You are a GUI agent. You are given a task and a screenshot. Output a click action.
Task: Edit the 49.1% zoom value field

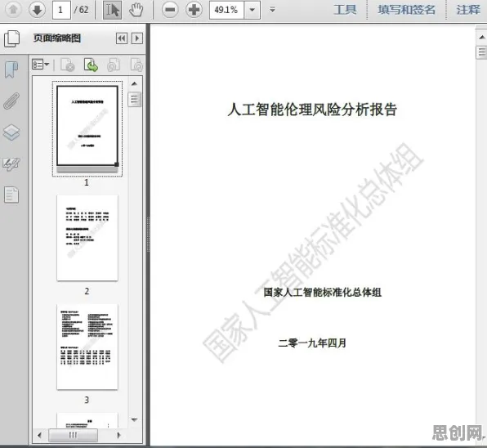pyautogui.click(x=226, y=10)
